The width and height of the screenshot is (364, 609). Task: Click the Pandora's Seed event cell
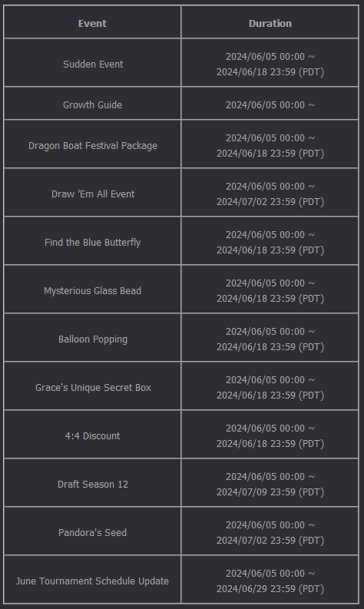click(92, 531)
